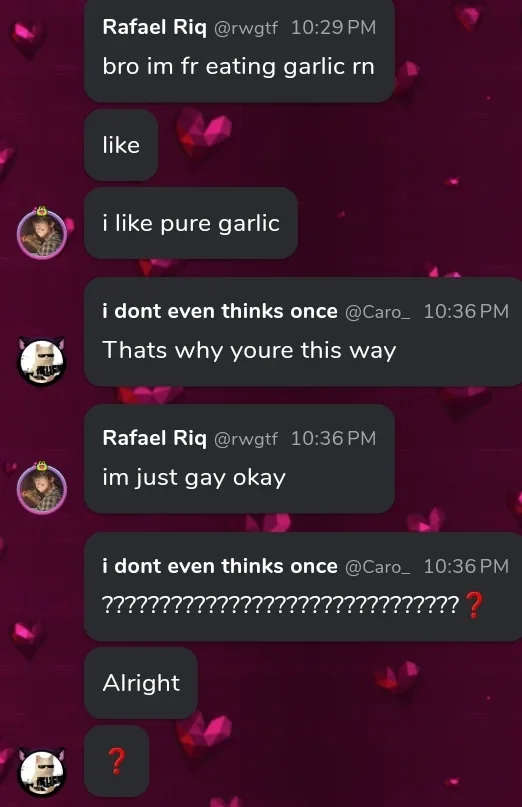
Task: Select the lone red question mark emoji message
Action: (117, 761)
